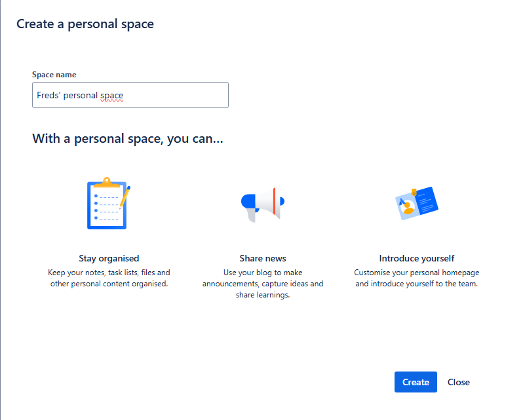The width and height of the screenshot is (523, 420).
Task: Click the Introduce yourself heading
Action: tap(417, 258)
